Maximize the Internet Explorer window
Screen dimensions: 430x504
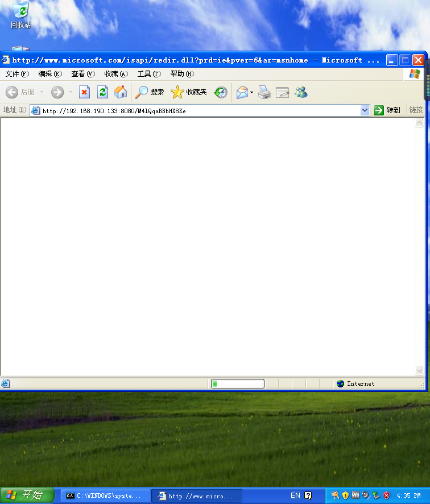pyautogui.click(x=405, y=60)
